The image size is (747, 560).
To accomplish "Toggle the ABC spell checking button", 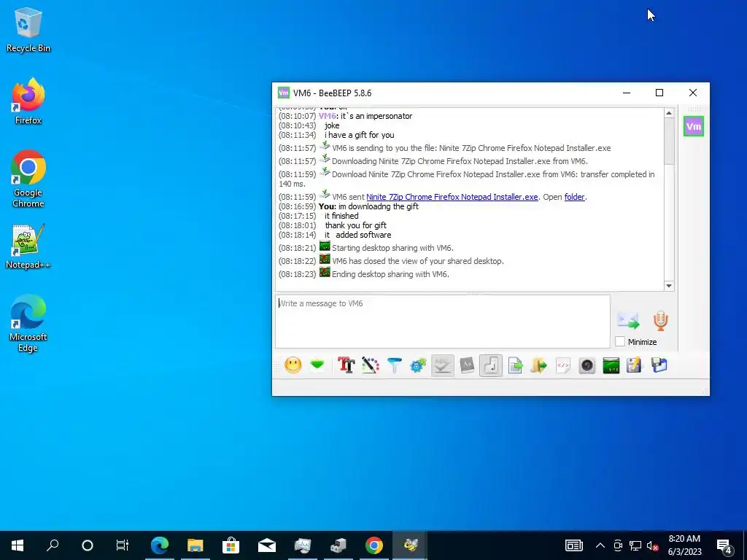I will [x=443, y=366].
